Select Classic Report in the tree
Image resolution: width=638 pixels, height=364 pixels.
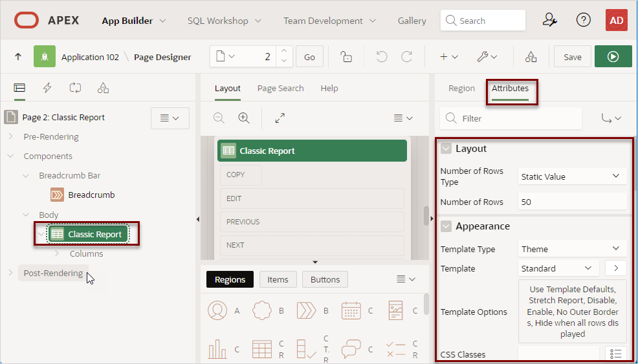pos(87,234)
